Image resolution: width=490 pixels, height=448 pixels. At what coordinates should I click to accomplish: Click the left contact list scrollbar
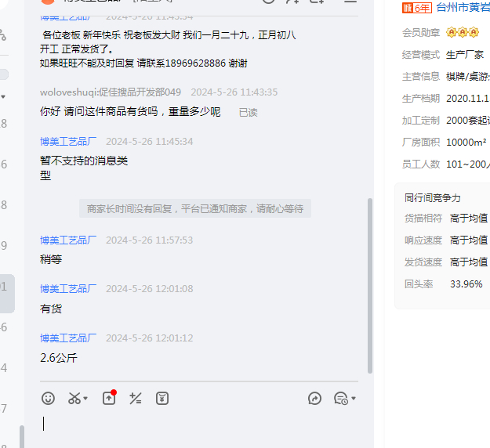pyautogui.click(x=22, y=436)
